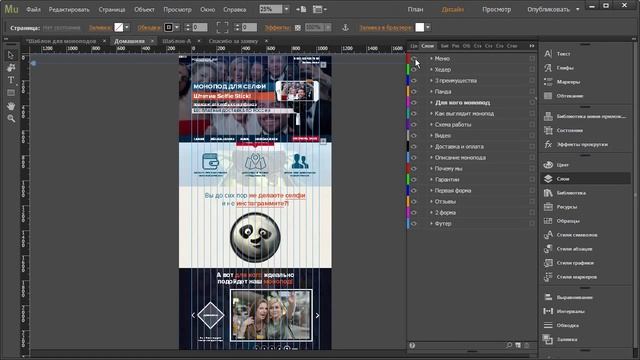Expand the Как выглядит монопод layer

coord(431,113)
